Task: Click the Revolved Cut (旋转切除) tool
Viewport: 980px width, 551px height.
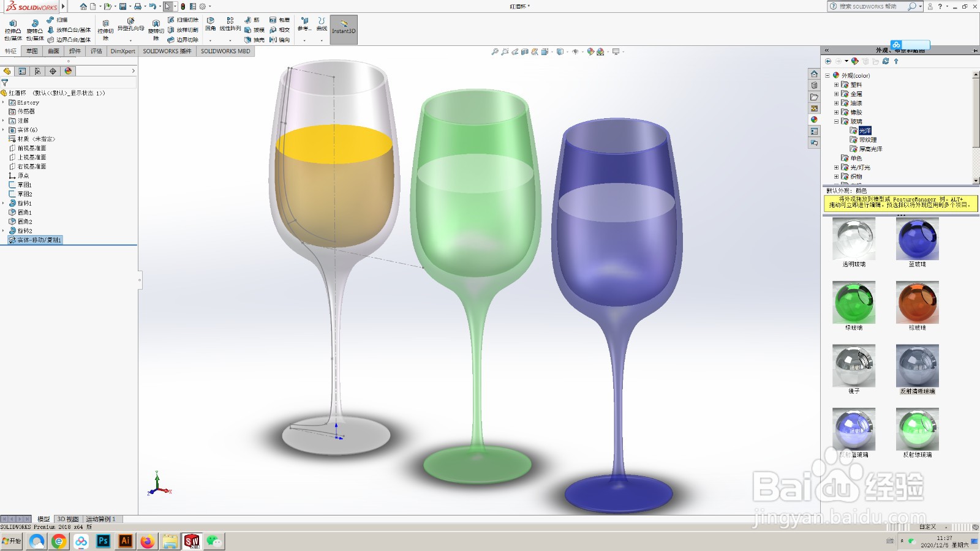Action: point(156,29)
